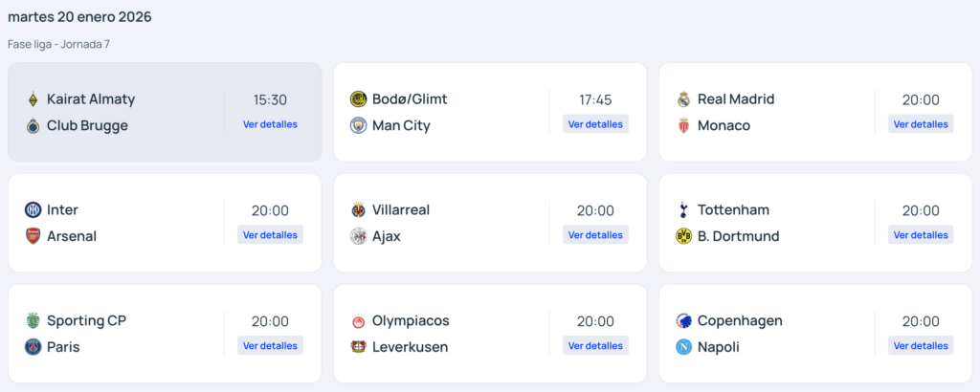Click the Leverkusen team name
Screen dimensions: 980x392
(x=410, y=347)
